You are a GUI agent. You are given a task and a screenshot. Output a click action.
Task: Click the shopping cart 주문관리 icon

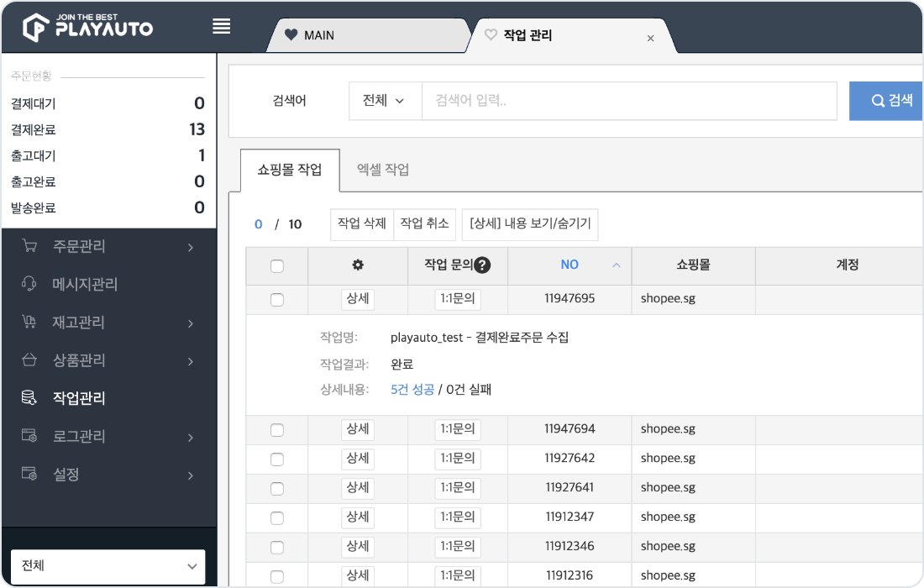coord(29,247)
